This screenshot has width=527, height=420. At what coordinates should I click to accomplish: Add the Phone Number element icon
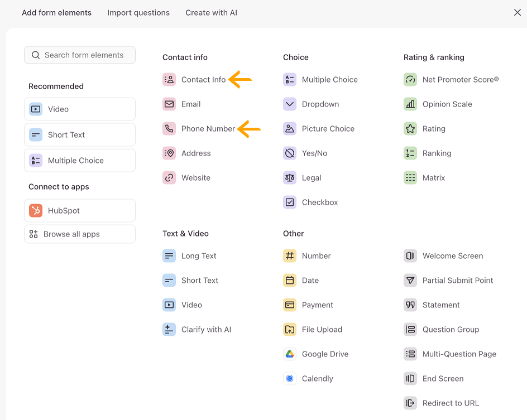(x=169, y=129)
